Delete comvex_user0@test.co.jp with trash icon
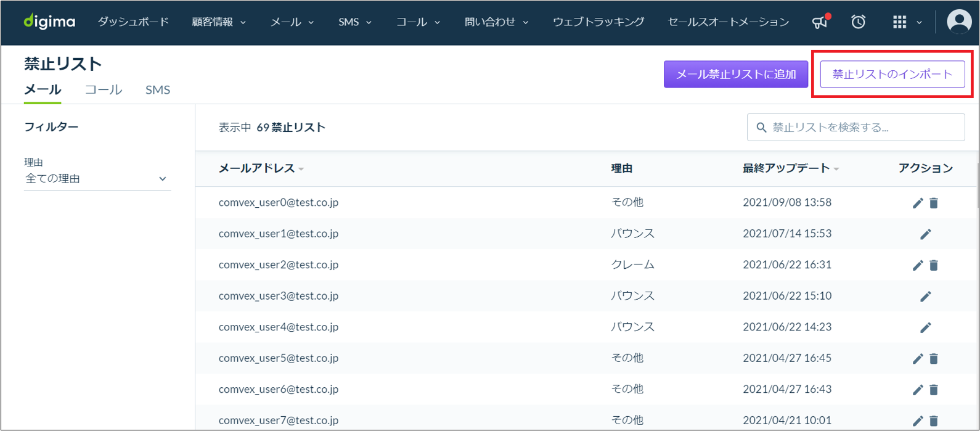The height and width of the screenshot is (431, 980). click(x=934, y=203)
